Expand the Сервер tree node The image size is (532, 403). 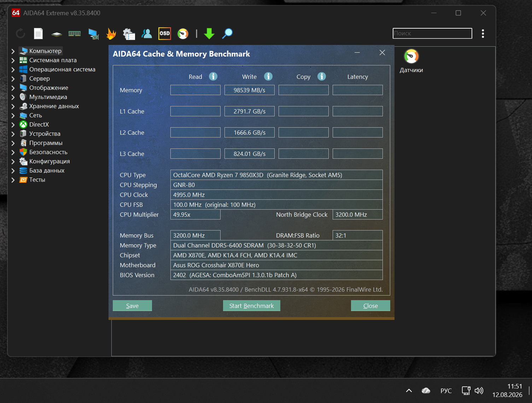pyautogui.click(x=13, y=79)
